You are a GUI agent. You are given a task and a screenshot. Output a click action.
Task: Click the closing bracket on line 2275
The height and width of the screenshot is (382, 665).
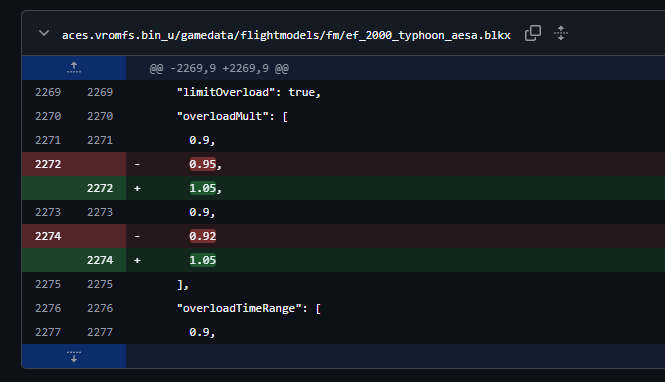point(183,284)
